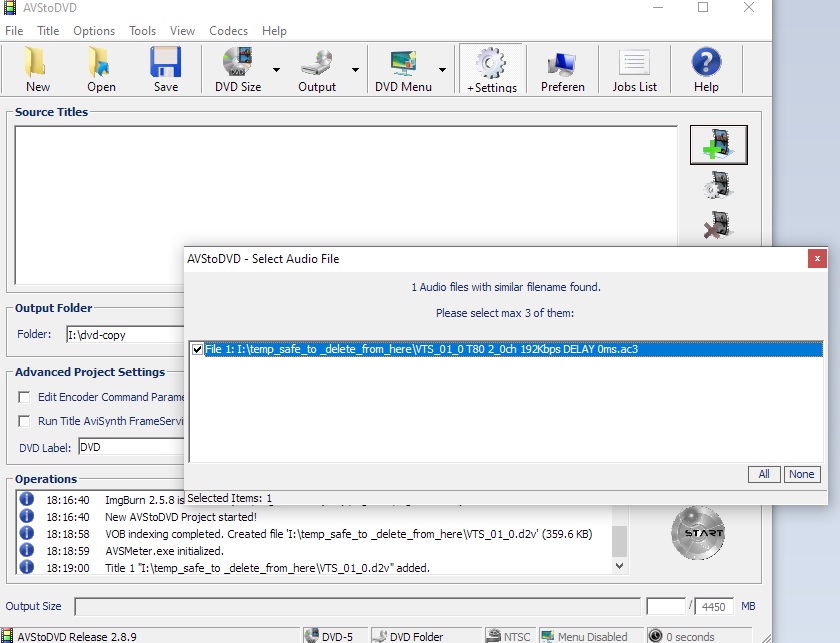This screenshot has height=643, width=840.
Task: Open the Tools menu
Action: tap(142, 31)
